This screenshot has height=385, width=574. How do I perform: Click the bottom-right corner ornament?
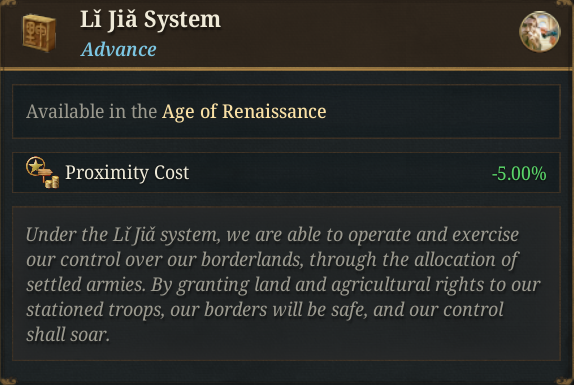[x=564, y=381]
